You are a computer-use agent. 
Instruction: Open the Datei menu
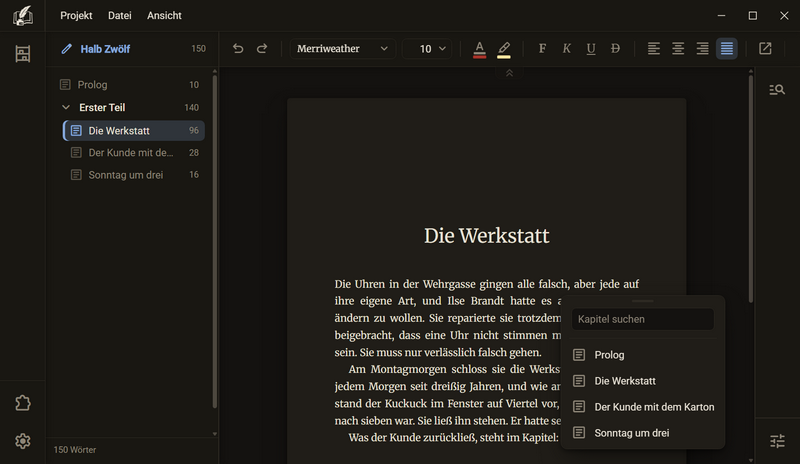tap(119, 15)
